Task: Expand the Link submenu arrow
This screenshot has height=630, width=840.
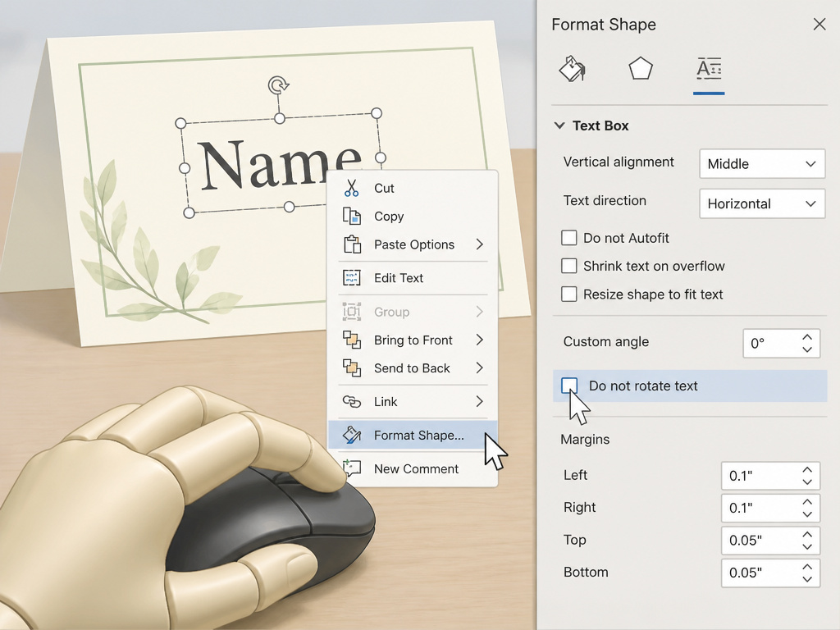Action: pos(479,402)
